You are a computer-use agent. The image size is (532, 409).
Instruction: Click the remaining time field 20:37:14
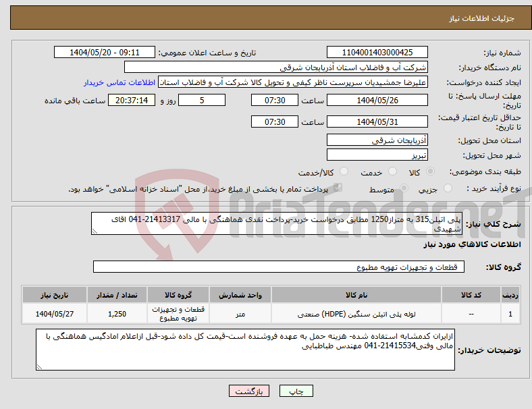coord(132,101)
